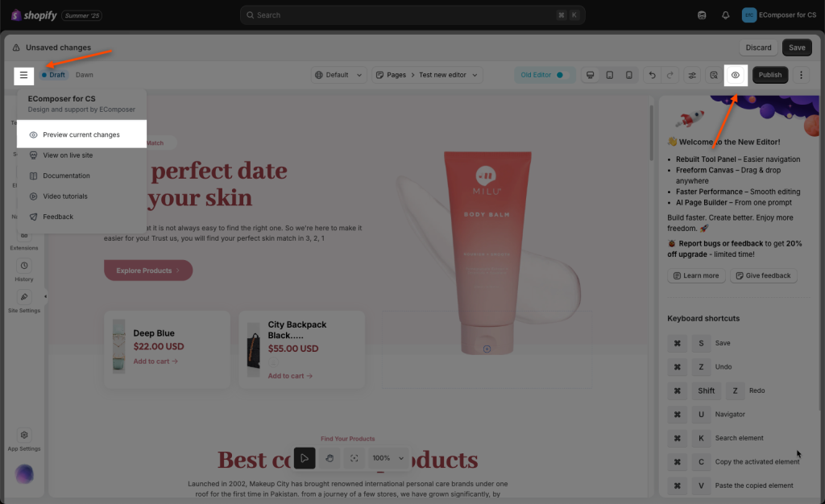Toggle the Old Editor switch

(x=562, y=75)
